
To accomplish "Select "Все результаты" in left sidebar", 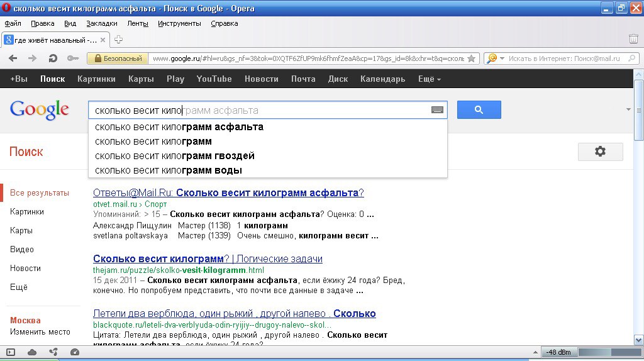I will click(x=40, y=192).
